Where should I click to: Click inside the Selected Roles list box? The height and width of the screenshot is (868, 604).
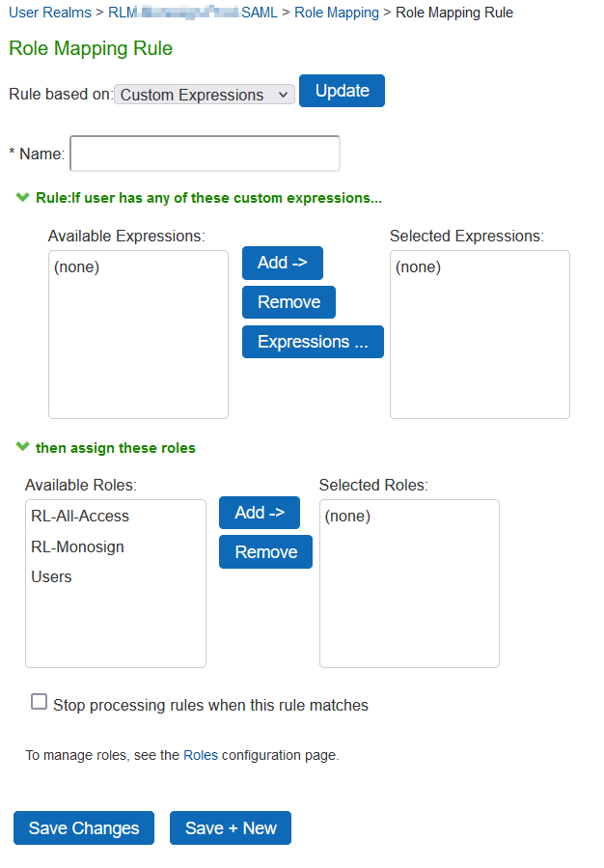[409, 599]
